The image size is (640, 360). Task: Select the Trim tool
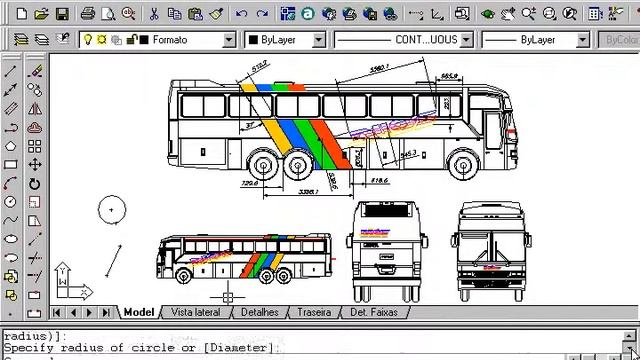(35, 258)
